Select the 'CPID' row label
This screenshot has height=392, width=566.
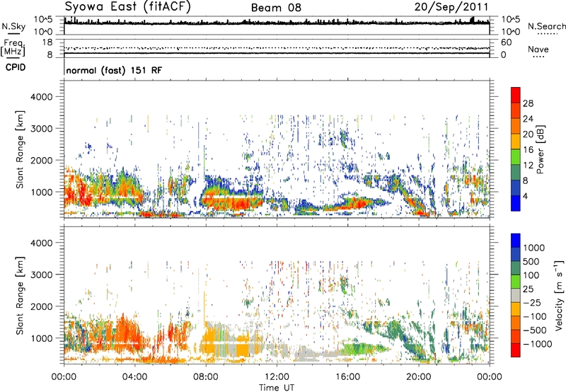pos(16,67)
